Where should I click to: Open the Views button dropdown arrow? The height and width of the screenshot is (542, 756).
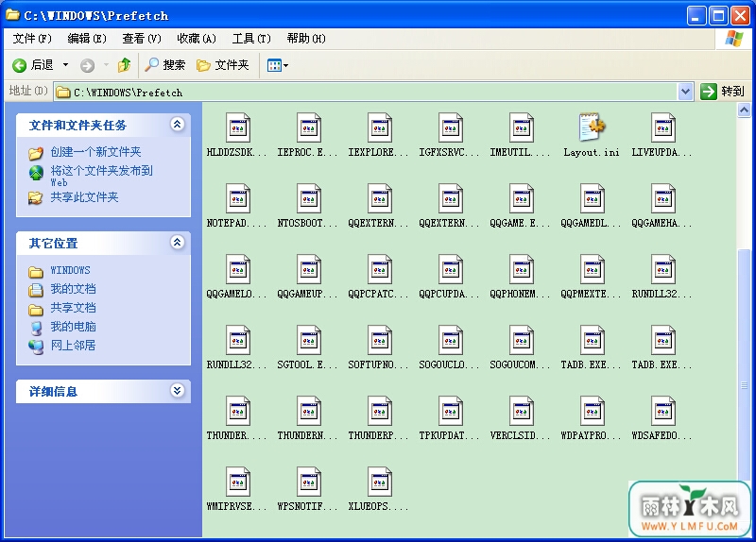click(286, 65)
